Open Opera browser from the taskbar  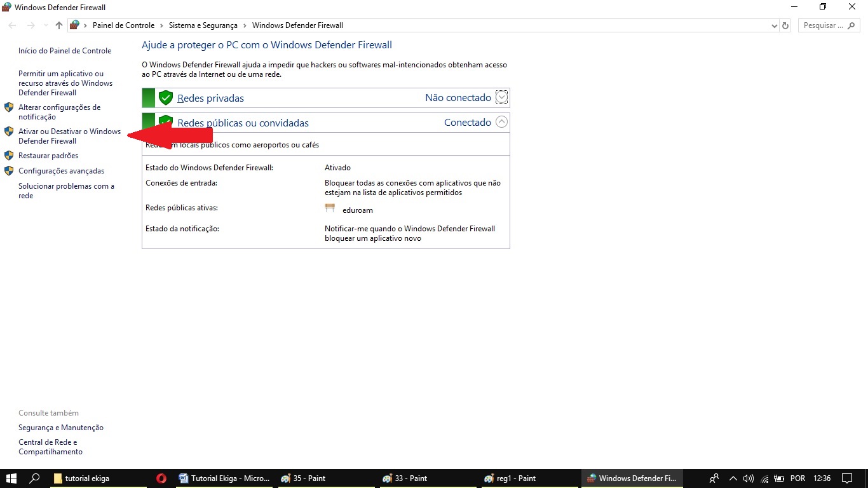tap(161, 478)
